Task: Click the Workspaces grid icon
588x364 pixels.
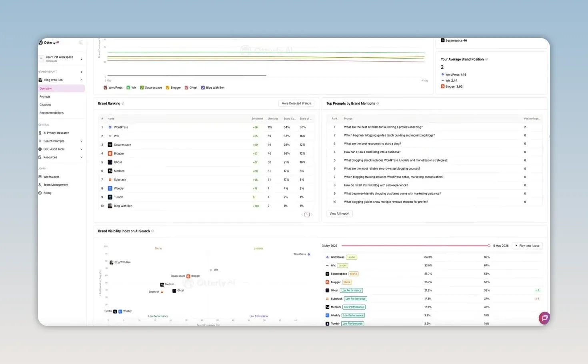Action: (40, 176)
